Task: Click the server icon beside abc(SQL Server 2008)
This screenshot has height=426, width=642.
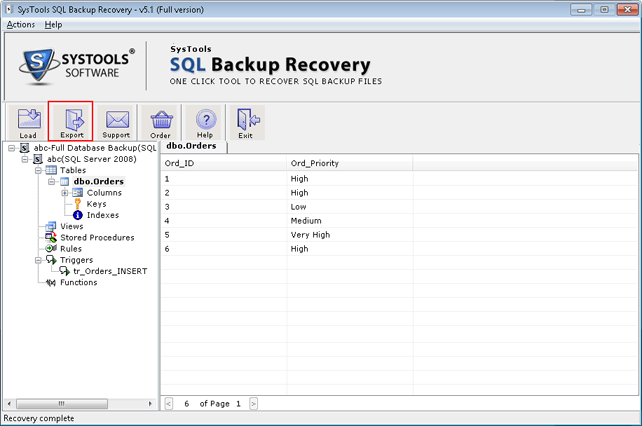Action: pos(38,159)
